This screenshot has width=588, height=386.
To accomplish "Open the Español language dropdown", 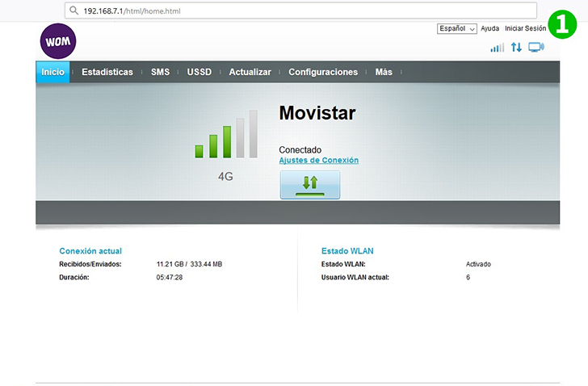I will [457, 28].
